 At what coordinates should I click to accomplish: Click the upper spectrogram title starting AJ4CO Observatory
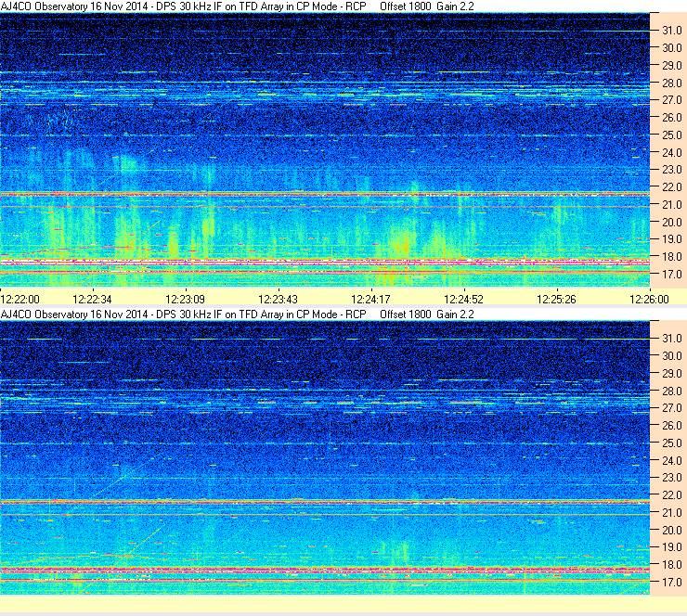click(237, 6)
